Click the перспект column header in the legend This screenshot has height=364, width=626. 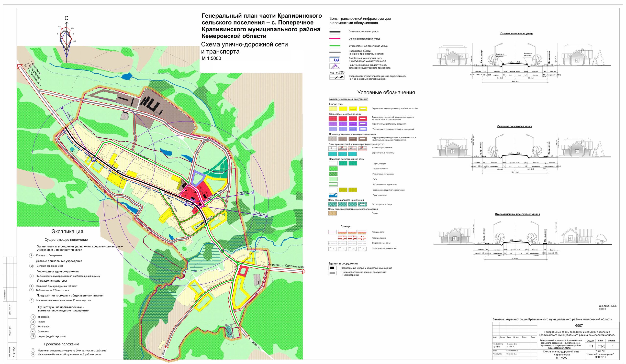[x=363, y=99]
